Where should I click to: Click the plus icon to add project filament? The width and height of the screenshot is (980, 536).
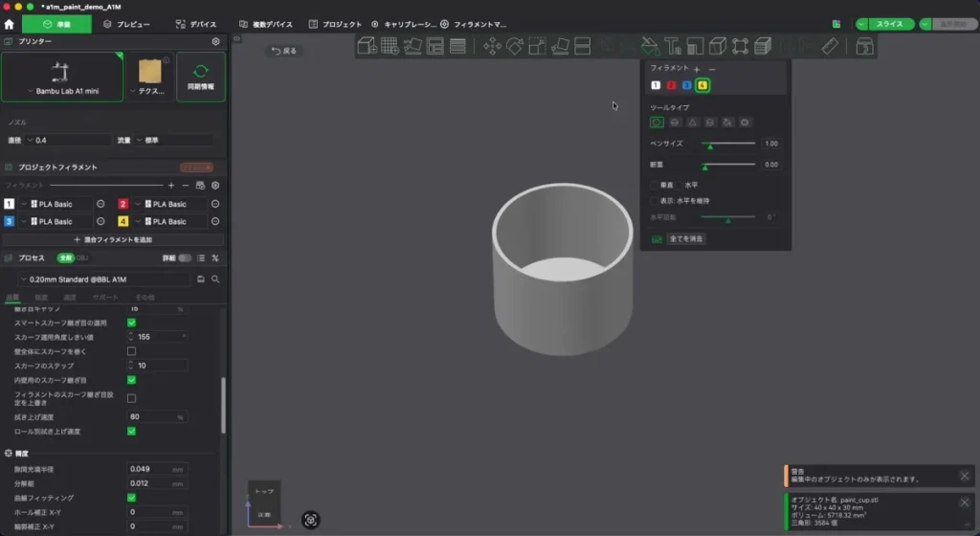171,186
